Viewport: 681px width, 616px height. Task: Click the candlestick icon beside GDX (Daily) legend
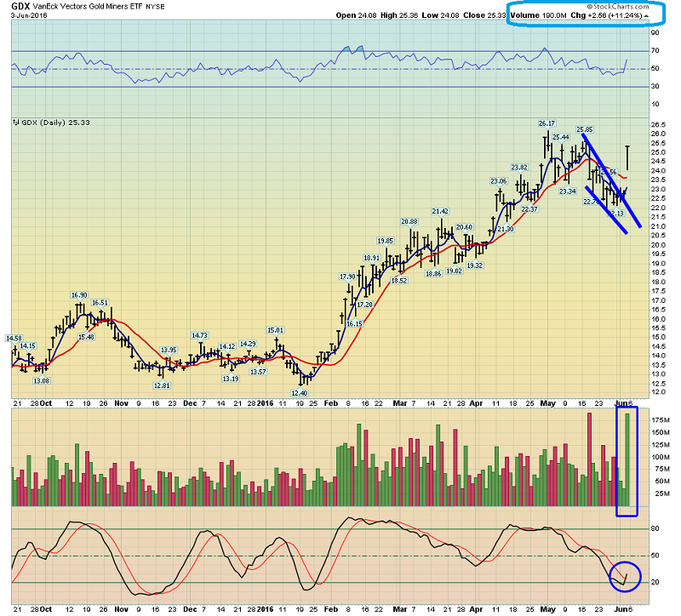click(14, 123)
